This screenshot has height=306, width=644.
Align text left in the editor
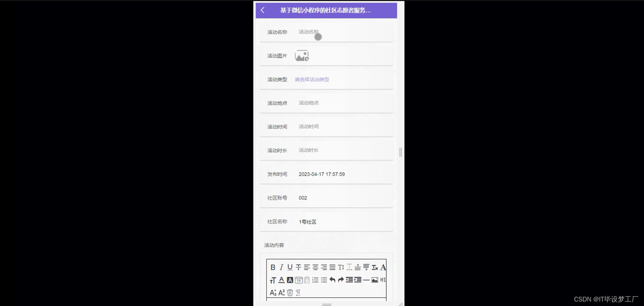[x=307, y=267]
